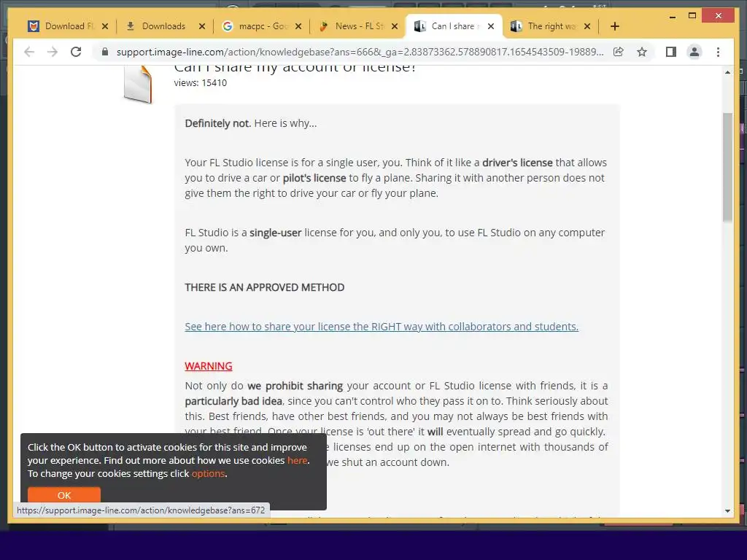Minimize the Chrome window
Image resolution: width=747 pixels, height=560 pixels.
672,16
